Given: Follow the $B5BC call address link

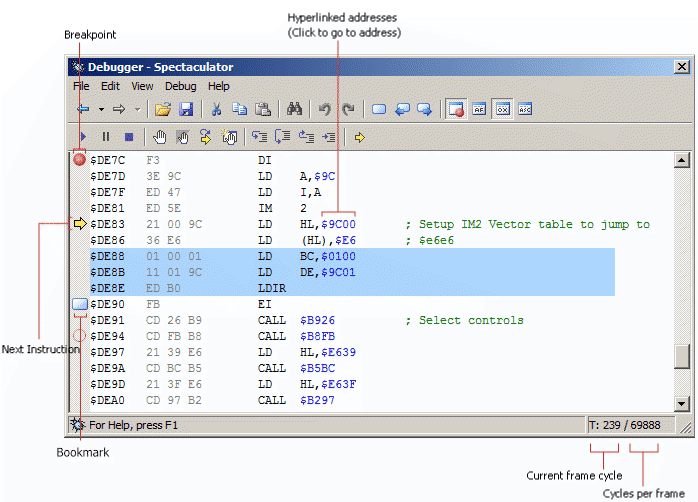Looking at the screenshot, I should (x=317, y=368).
